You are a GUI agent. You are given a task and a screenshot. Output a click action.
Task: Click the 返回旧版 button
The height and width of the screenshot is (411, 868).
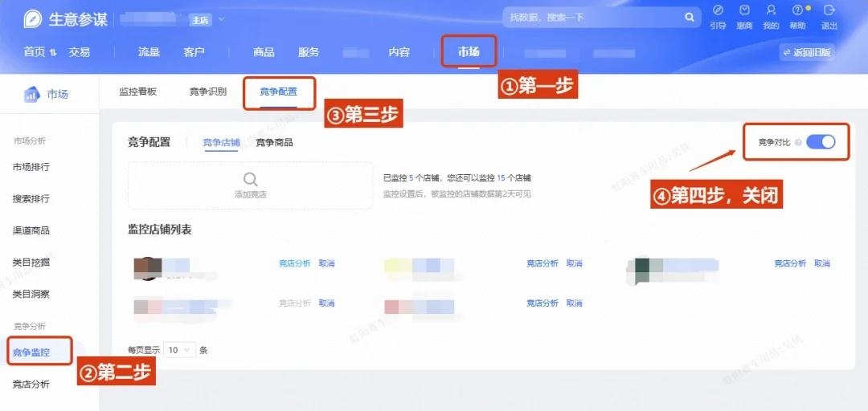807,52
